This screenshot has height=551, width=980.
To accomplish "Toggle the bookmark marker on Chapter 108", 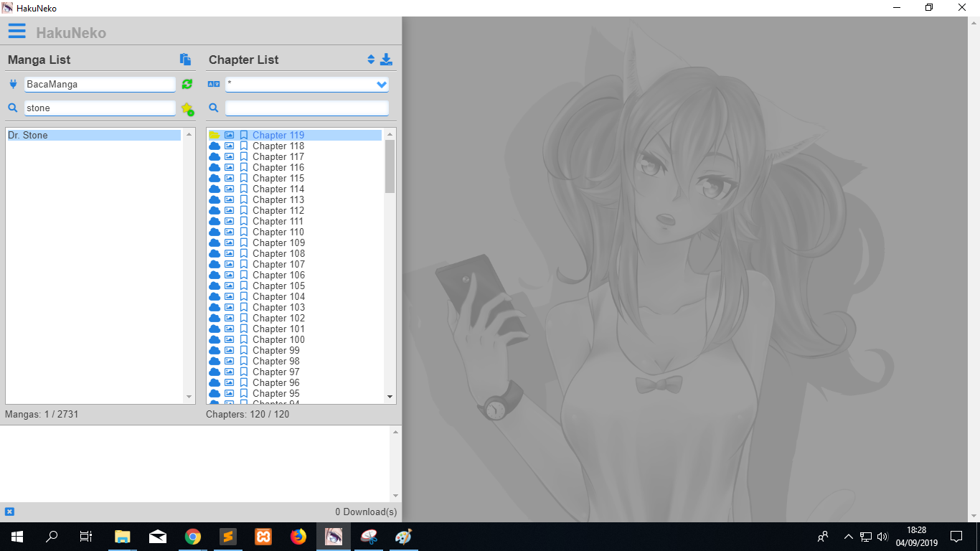I will click(x=244, y=253).
